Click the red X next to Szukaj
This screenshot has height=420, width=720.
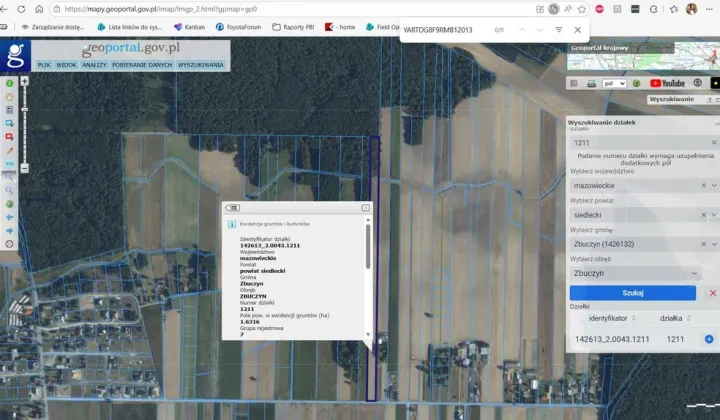pyautogui.click(x=712, y=293)
